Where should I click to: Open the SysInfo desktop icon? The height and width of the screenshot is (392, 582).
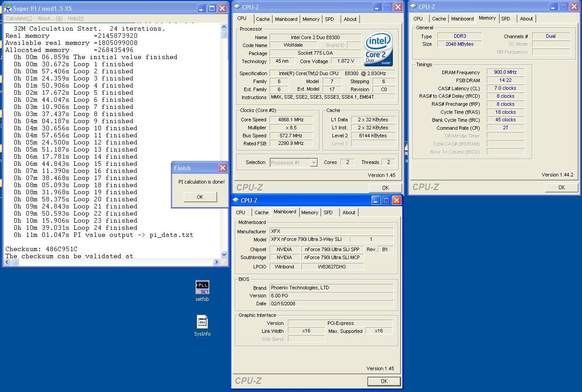point(202,325)
